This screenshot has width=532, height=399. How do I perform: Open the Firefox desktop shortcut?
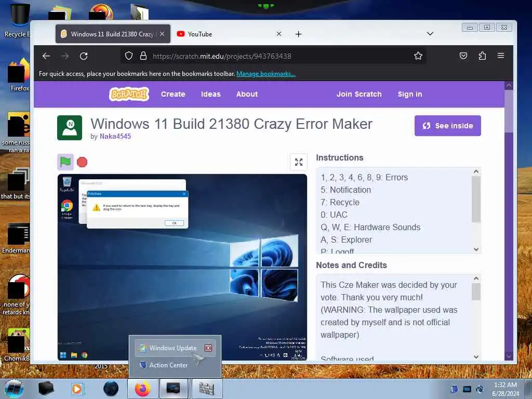tap(19, 75)
